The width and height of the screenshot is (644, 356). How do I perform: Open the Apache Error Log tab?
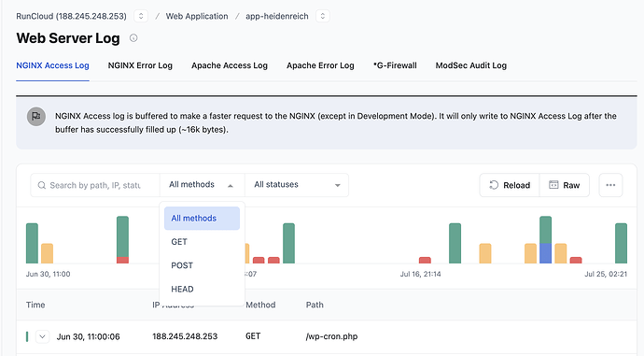320,65
